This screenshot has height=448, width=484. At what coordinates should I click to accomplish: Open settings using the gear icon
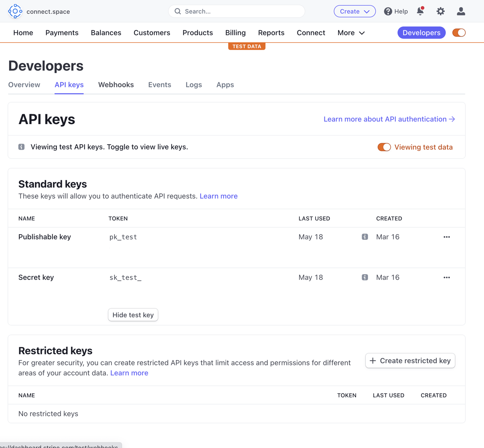[x=440, y=11]
